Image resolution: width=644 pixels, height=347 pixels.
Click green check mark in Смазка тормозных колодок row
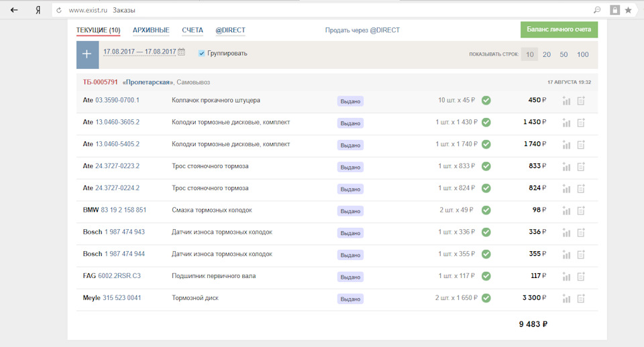coord(486,210)
